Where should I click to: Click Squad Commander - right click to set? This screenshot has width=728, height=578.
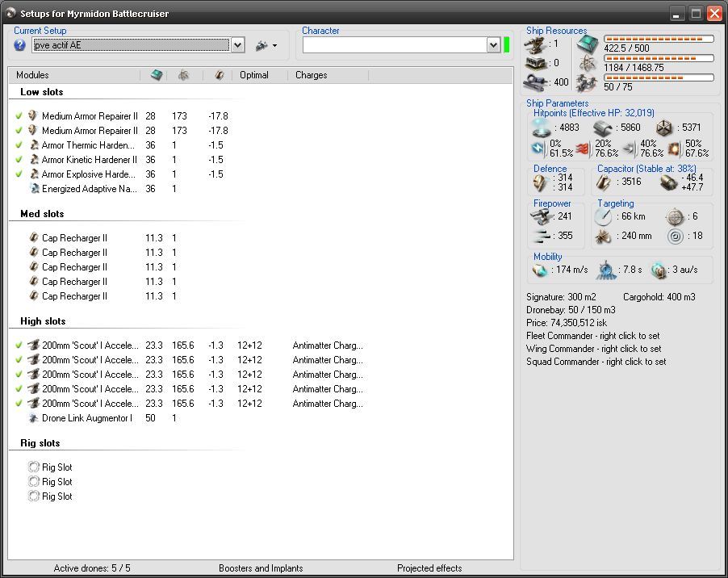596,361
